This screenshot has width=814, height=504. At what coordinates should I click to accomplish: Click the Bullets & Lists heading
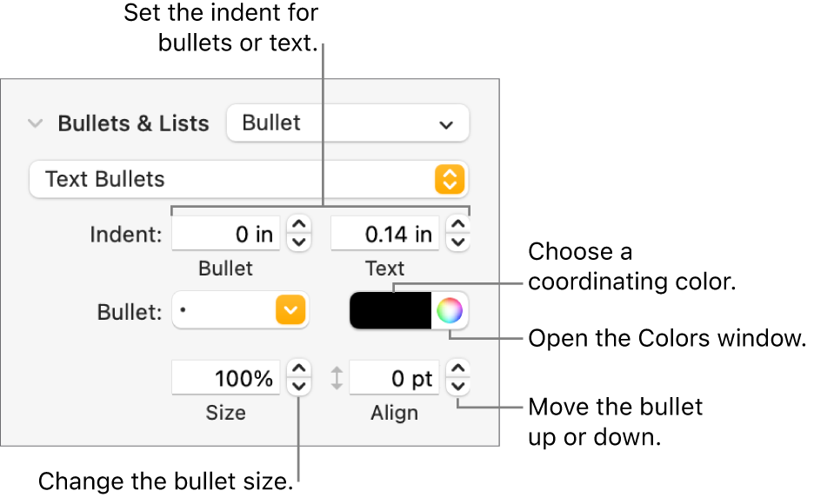pyautogui.click(x=133, y=123)
